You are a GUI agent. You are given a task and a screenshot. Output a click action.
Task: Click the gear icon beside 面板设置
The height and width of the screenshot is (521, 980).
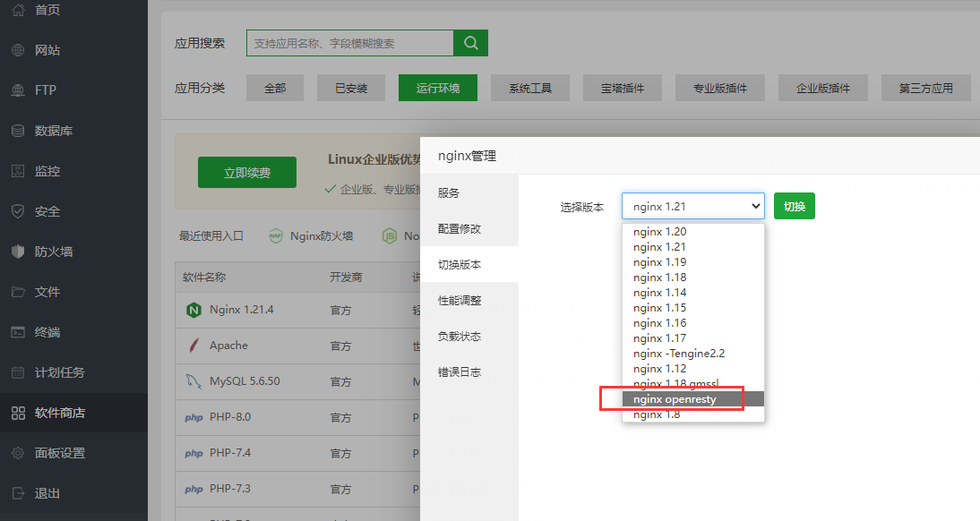pyautogui.click(x=18, y=453)
